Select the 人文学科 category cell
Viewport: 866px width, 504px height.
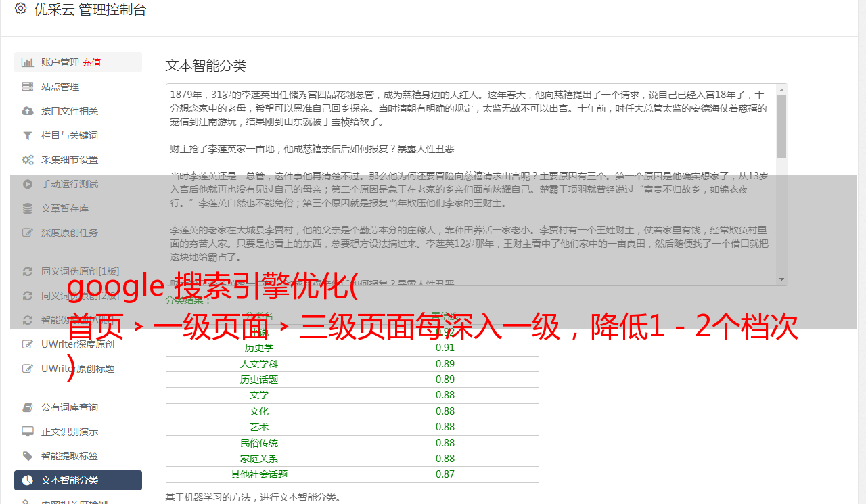tap(259, 364)
